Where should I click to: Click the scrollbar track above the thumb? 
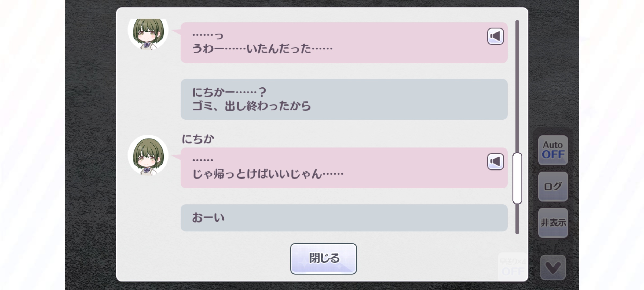[517, 86]
